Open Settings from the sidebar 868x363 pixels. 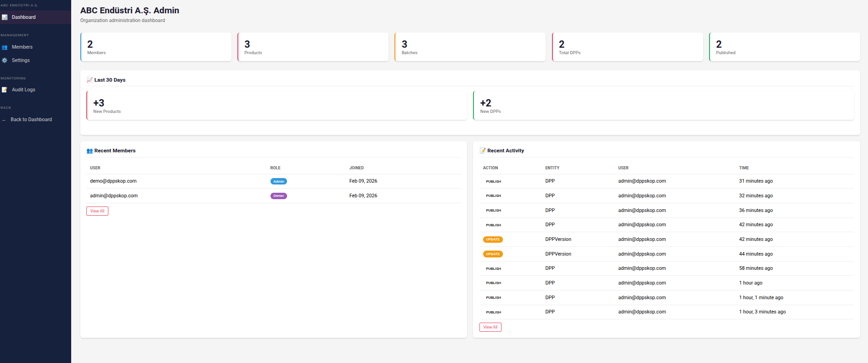click(x=35, y=61)
